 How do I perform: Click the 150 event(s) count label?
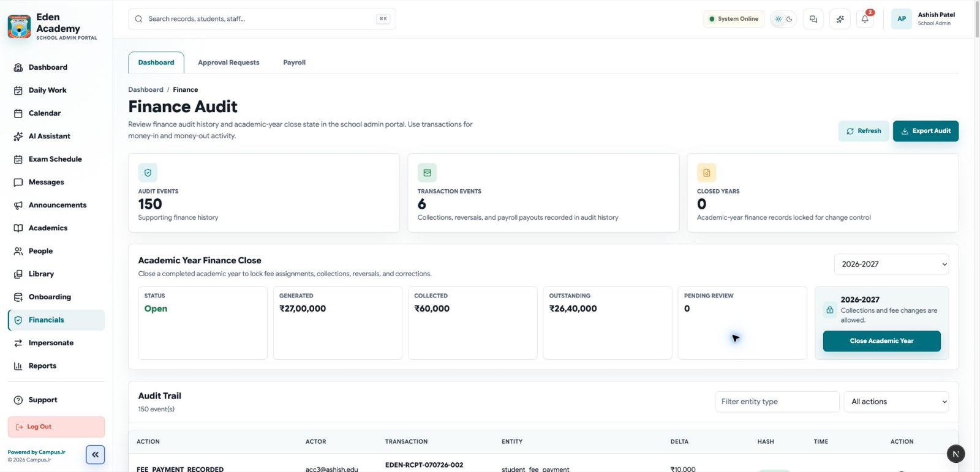(156, 409)
